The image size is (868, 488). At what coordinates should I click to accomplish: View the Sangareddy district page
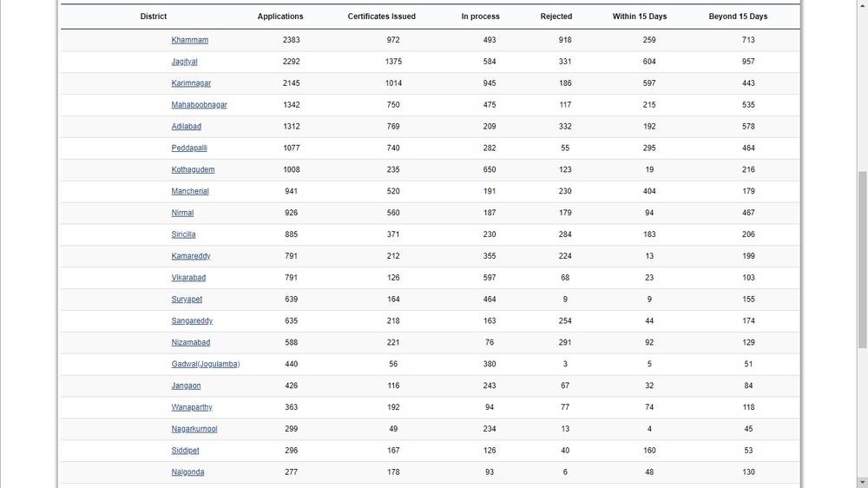point(192,321)
